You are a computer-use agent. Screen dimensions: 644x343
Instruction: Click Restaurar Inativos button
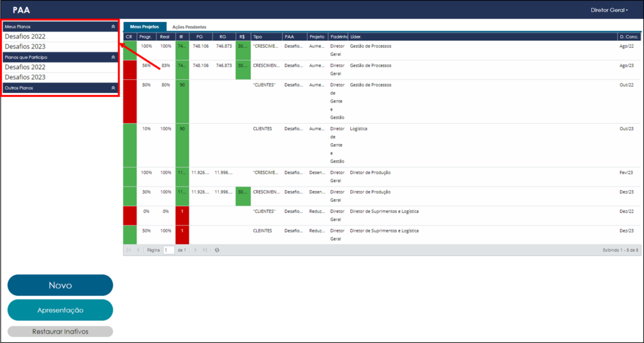(x=60, y=332)
